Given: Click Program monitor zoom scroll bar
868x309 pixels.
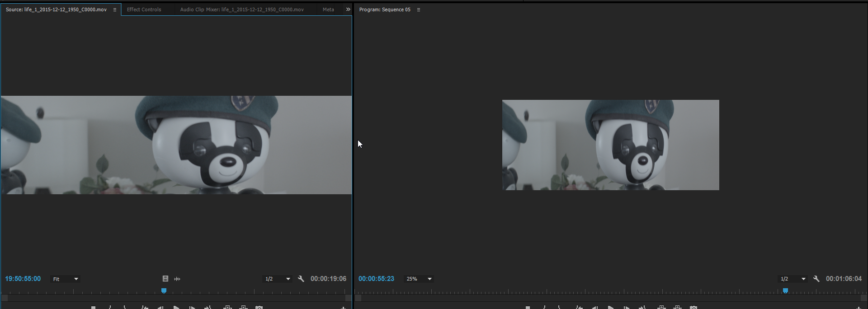Looking at the screenshot, I should click(x=611, y=298).
